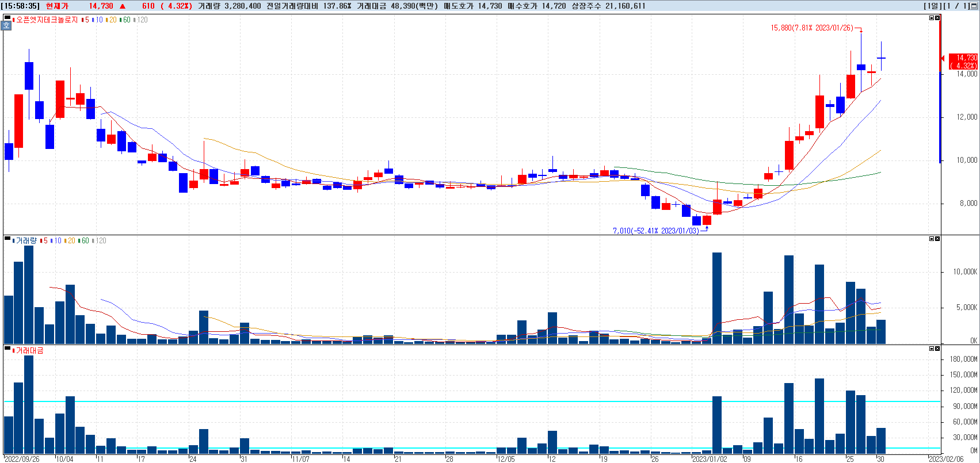Click the 15:58:35 time display
The width and height of the screenshot is (980, 463).
(x=21, y=6)
